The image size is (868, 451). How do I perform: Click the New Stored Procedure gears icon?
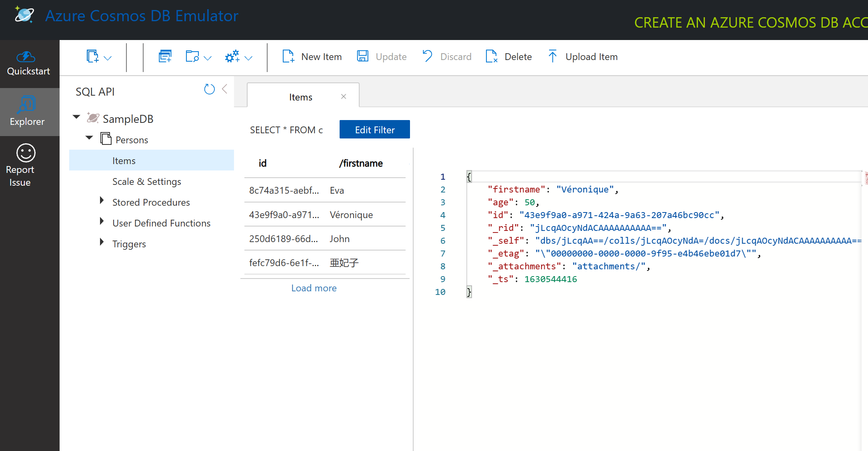click(x=232, y=56)
